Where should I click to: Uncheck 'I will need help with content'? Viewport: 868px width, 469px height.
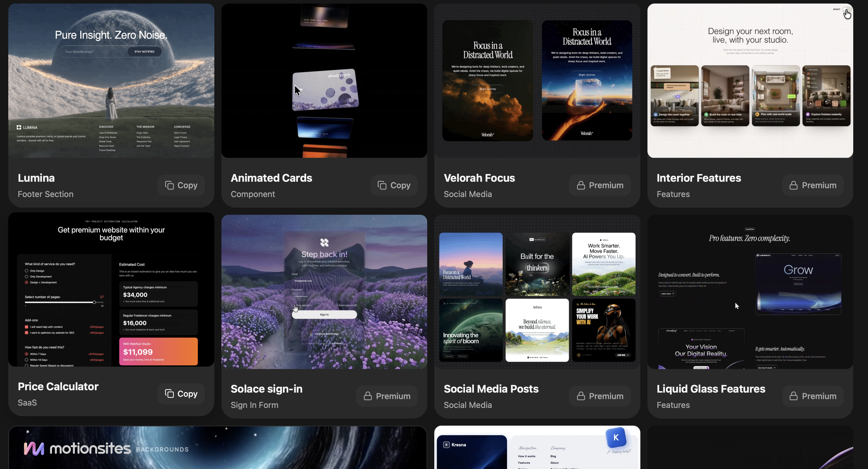click(26, 327)
